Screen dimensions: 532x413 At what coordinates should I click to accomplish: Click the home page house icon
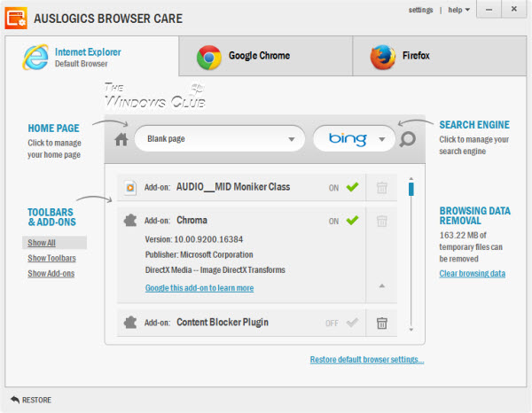coord(121,139)
